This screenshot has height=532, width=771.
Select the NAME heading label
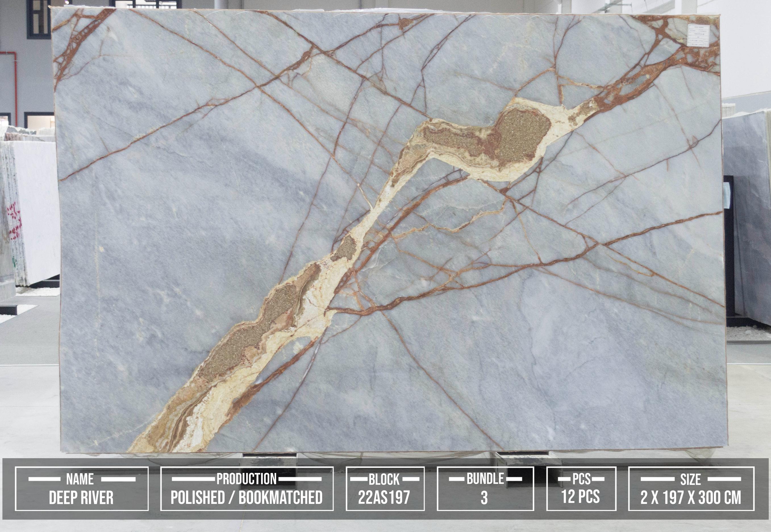[80, 479]
